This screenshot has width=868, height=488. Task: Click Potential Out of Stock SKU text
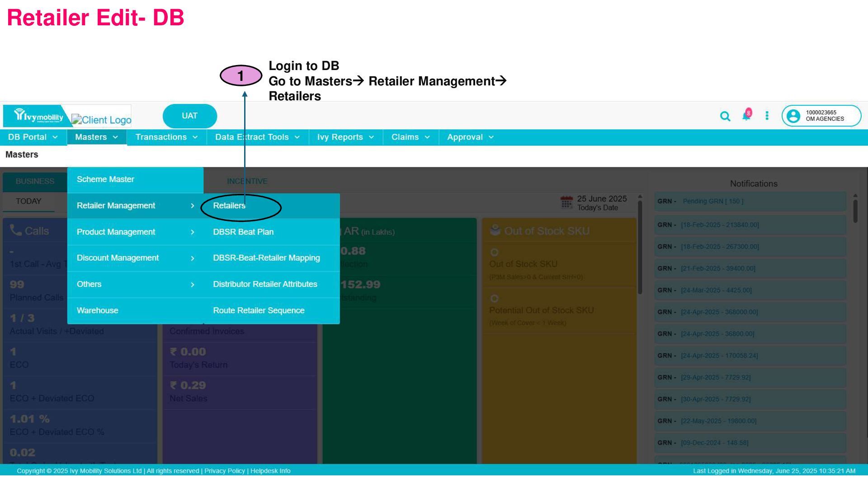pyautogui.click(x=541, y=310)
